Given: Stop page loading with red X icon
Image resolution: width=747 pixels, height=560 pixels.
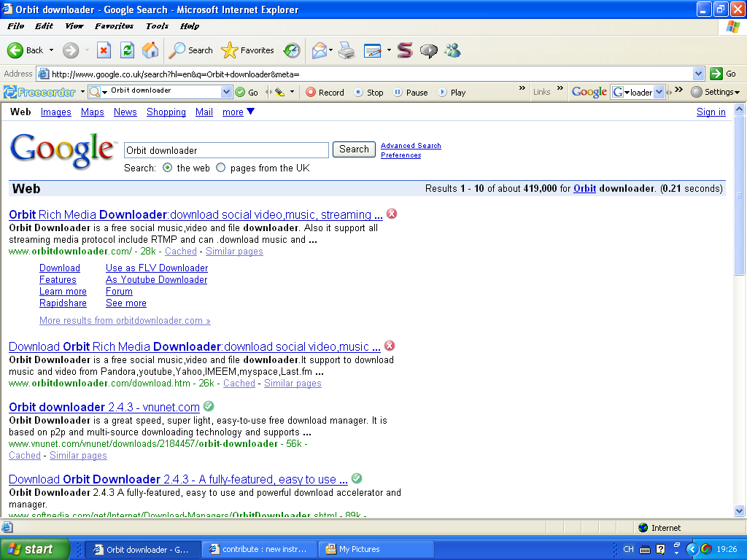Looking at the screenshot, I should [x=104, y=50].
